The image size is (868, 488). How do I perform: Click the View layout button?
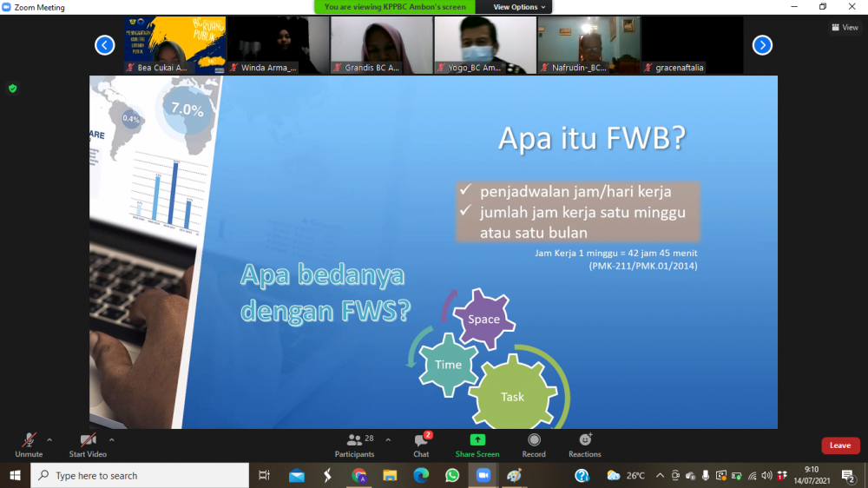(845, 28)
